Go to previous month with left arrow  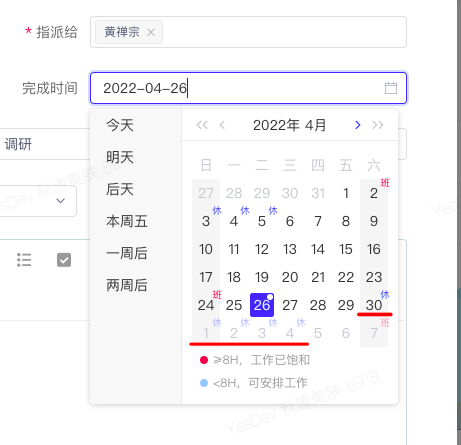click(222, 125)
